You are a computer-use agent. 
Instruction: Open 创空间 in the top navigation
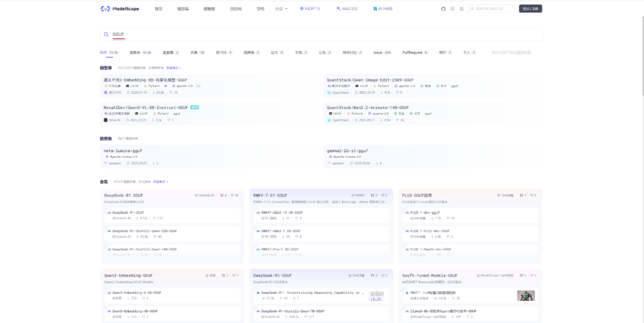236,8
